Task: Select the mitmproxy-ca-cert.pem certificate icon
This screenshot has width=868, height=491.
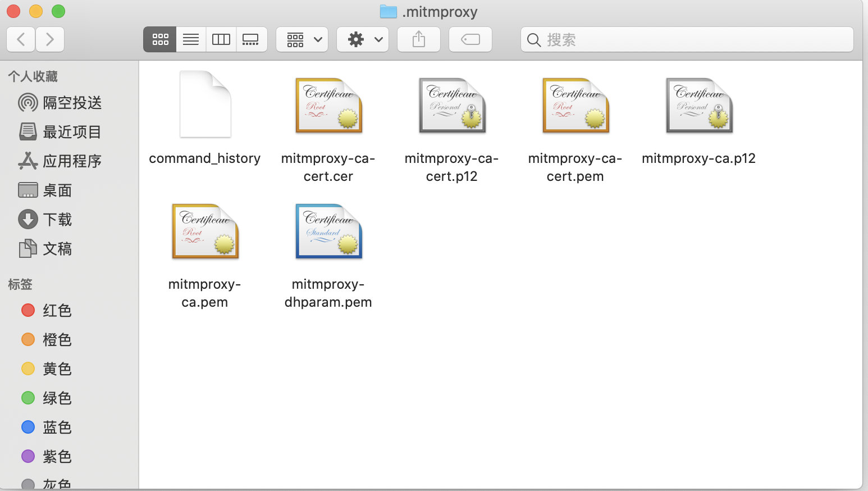Action: click(575, 105)
